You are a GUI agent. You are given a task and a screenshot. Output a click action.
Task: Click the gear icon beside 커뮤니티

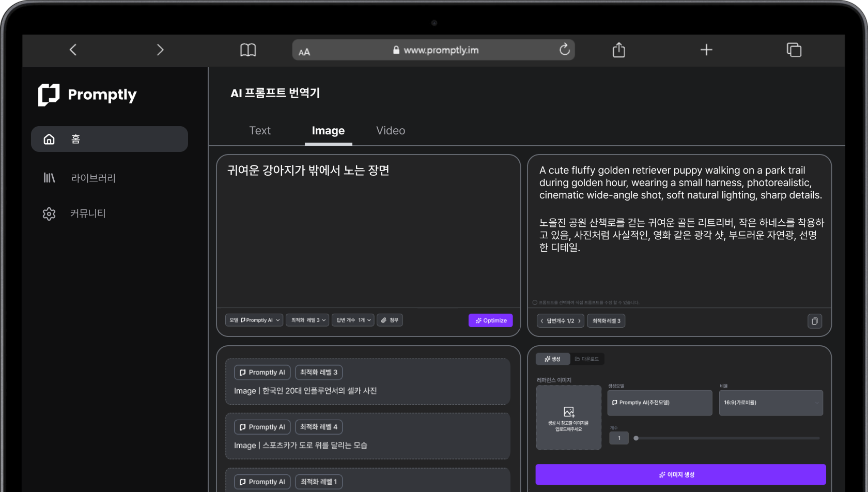coord(49,214)
